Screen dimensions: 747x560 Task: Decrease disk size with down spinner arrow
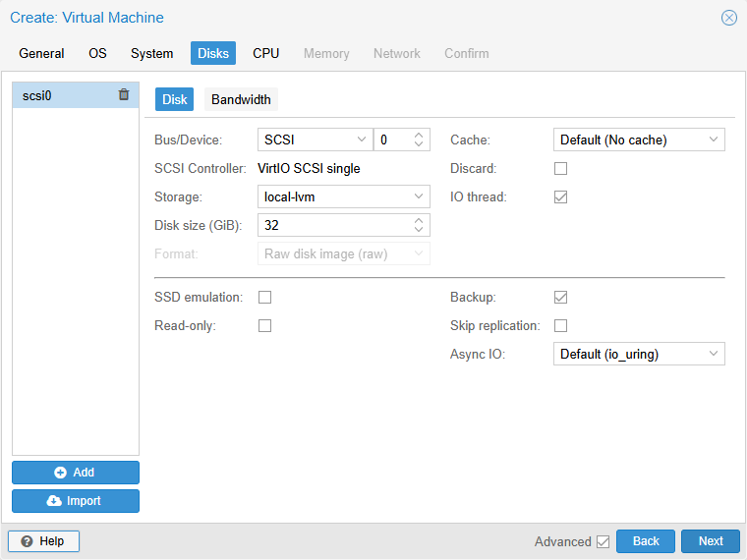point(419,230)
